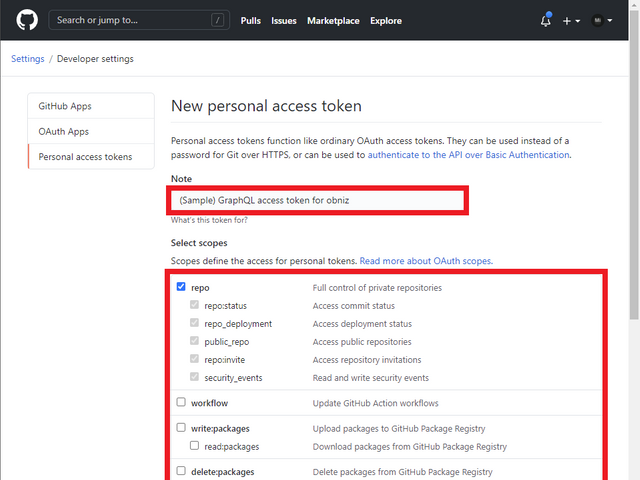
Task: Click 'Access commit status' description
Action: [x=354, y=306]
